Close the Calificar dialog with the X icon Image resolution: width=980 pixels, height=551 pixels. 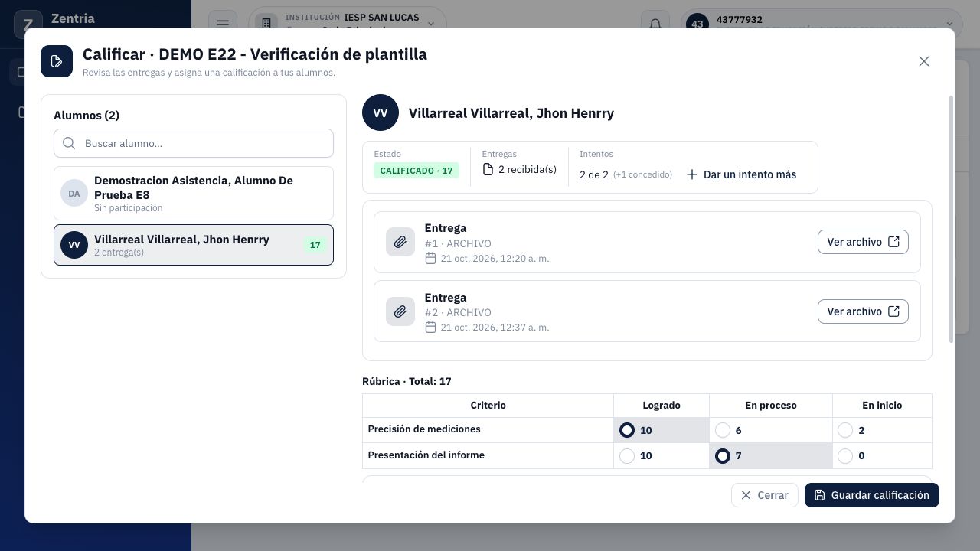[924, 61]
